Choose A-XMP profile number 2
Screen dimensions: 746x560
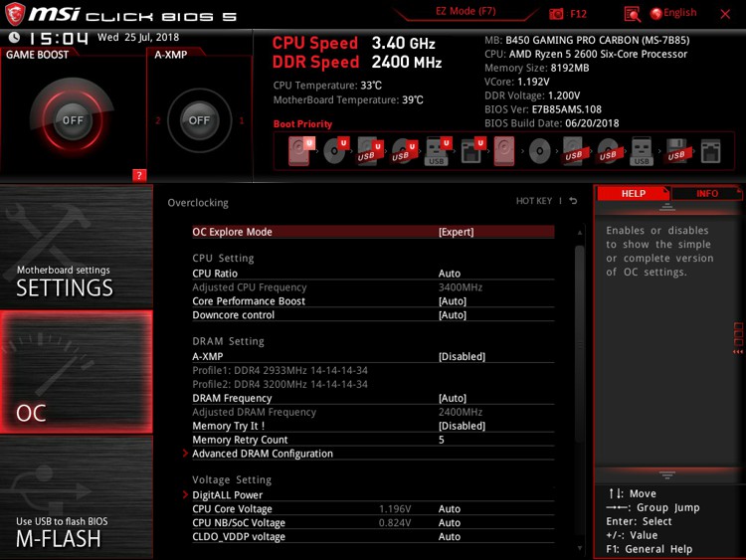pos(158,120)
